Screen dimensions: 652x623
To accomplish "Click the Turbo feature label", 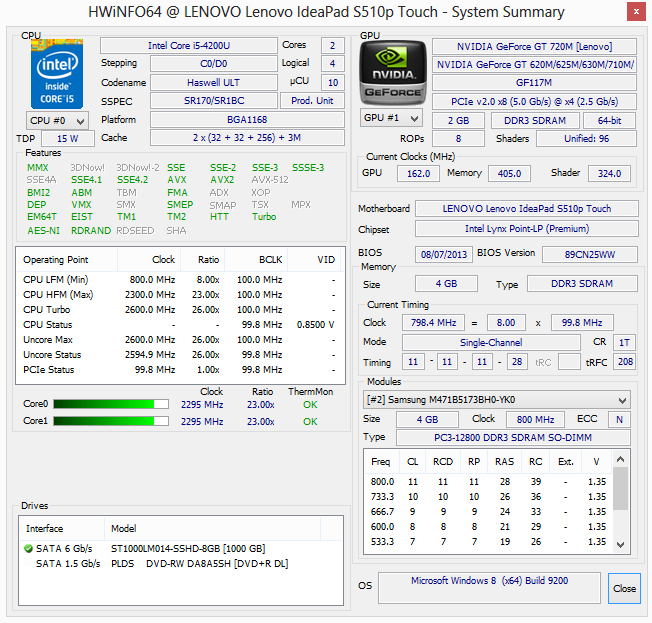I will tap(264, 217).
